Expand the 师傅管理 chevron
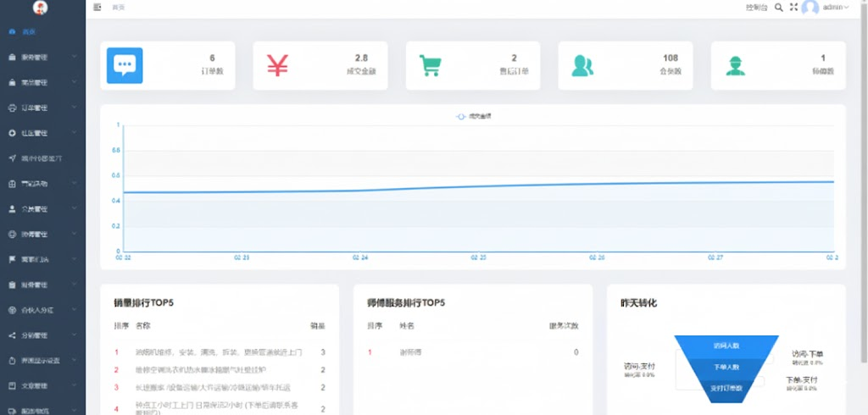868x415 pixels. click(x=75, y=234)
